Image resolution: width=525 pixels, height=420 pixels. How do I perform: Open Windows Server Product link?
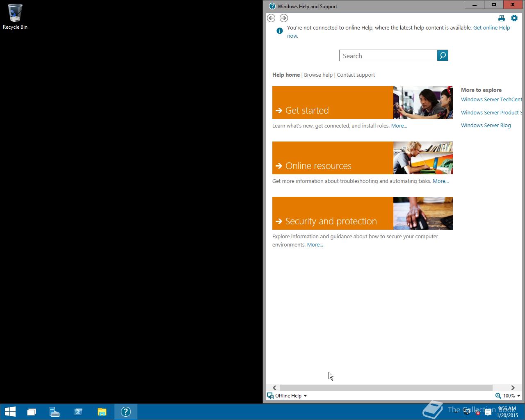491,112
